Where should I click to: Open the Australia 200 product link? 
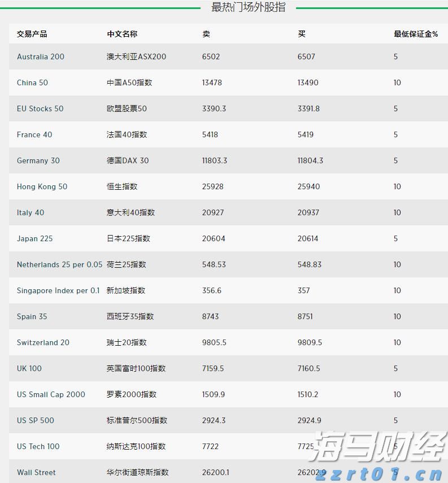[41, 56]
